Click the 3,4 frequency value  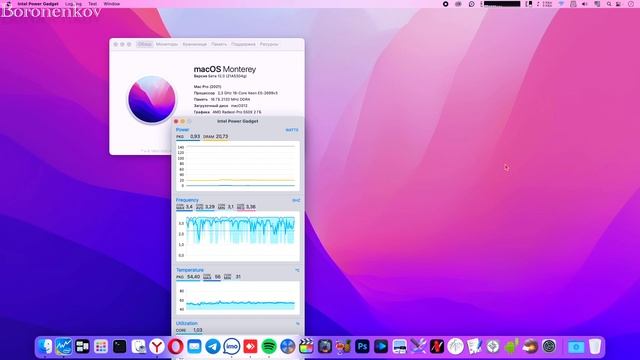click(x=184, y=207)
